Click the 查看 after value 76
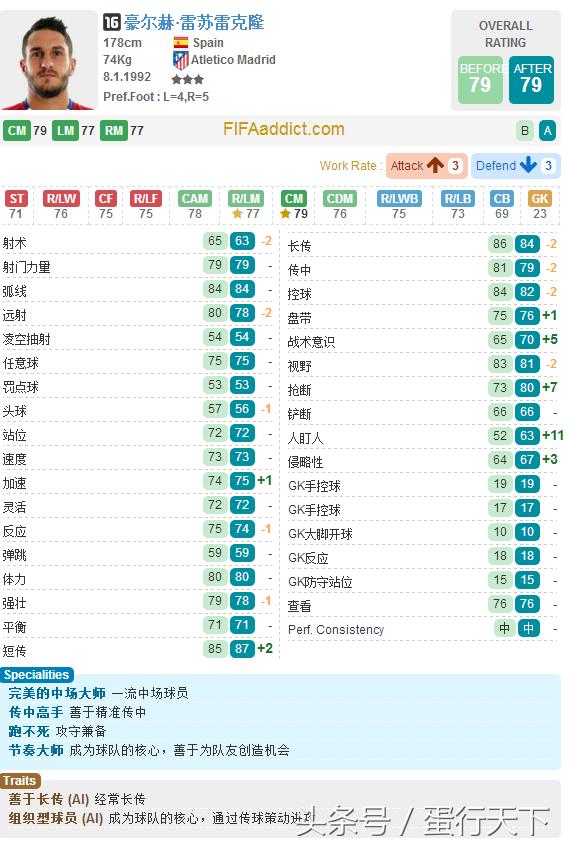 (527, 604)
